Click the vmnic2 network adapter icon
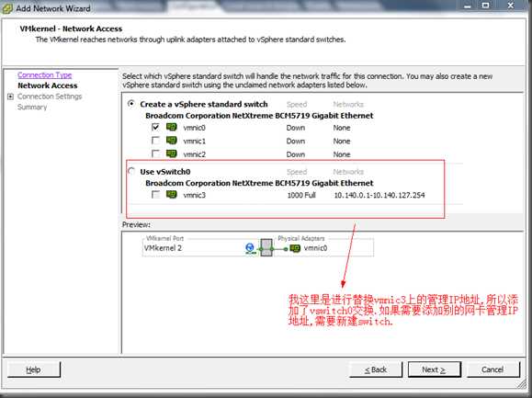 click(171, 154)
